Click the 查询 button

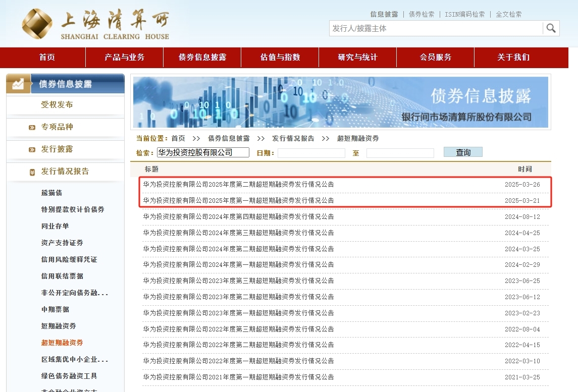pos(463,152)
